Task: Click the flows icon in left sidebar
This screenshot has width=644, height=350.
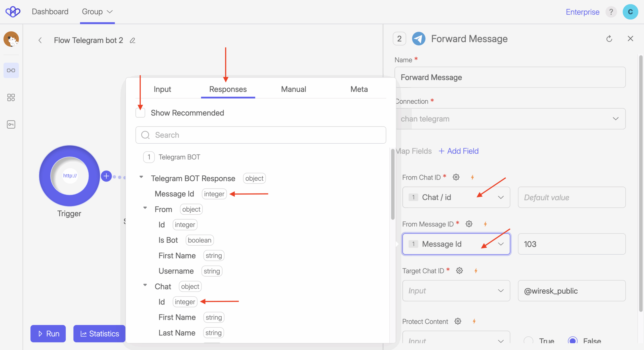Action: point(11,70)
